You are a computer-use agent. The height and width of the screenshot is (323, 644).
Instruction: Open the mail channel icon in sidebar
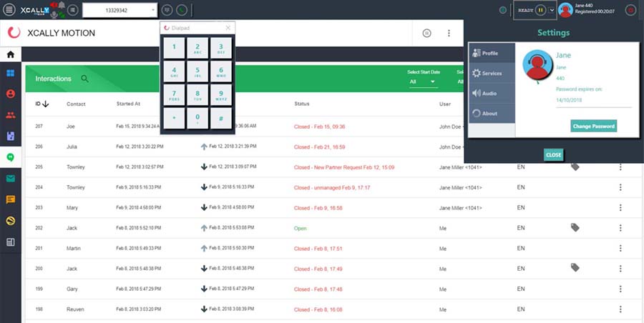coord(11,179)
